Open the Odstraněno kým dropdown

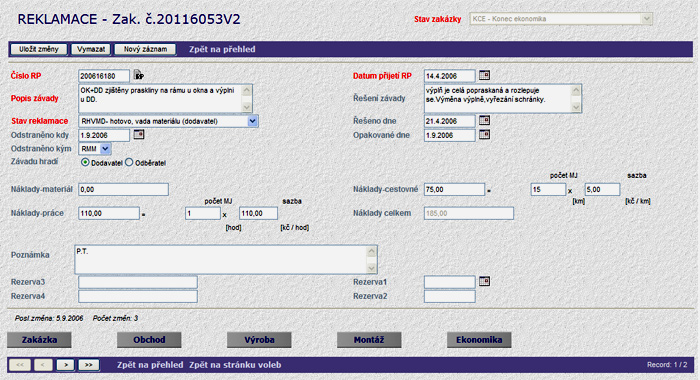(105, 149)
